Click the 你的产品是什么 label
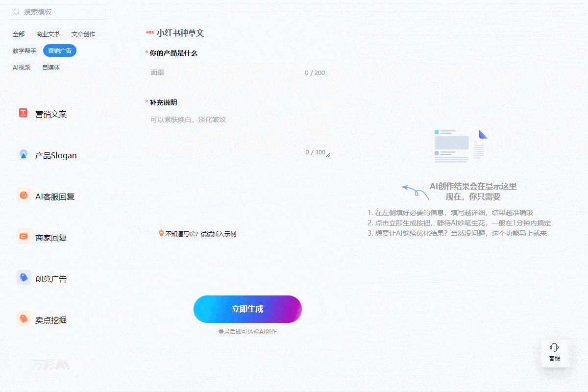The height and width of the screenshot is (392, 588). point(173,53)
